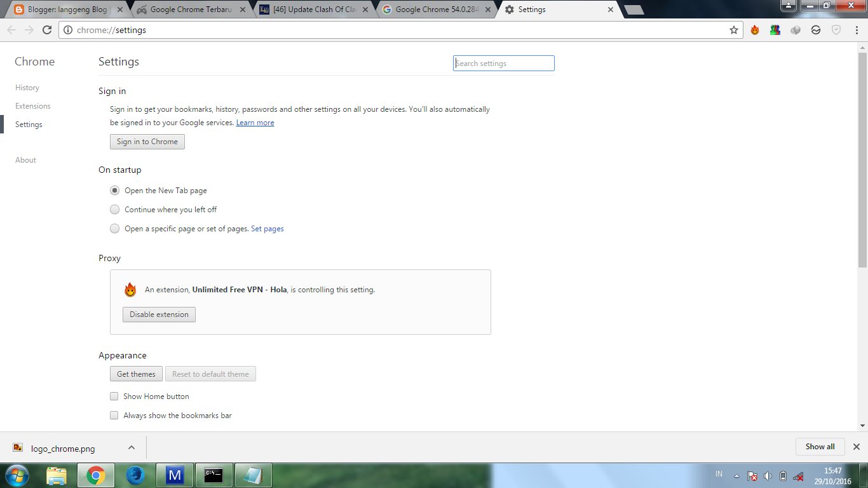Screen dimensions: 868x488
Task: Close the Google Chrome 54.0.284 tab
Action: [x=488, y=10]
